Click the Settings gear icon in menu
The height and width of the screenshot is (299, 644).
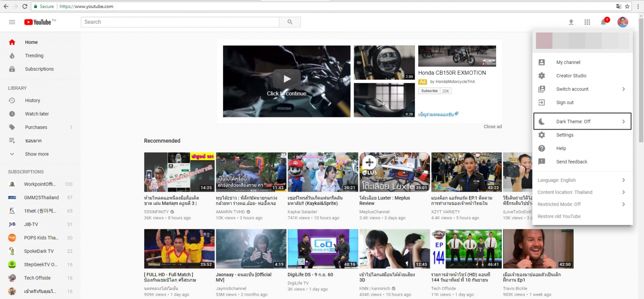[542, 135]
